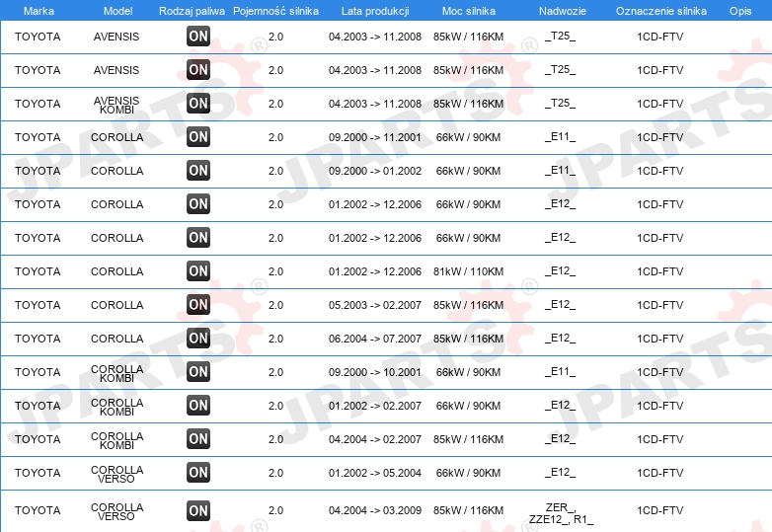
Task: Select _E11_ body cell in COROLLA KOMBI row
Action: [x=561, y=371]
